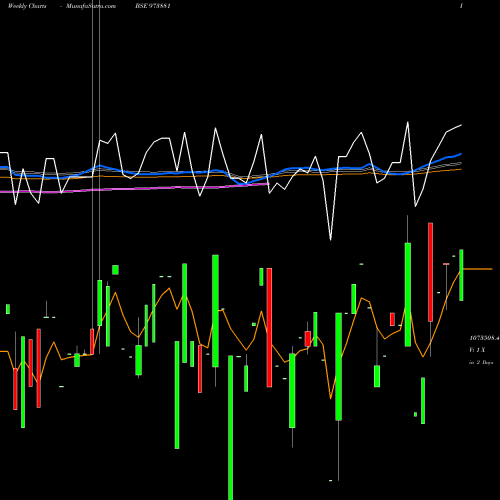Click the "Weekly Charts" title text
Screen dimensions: 500x500
click(27, 6)
